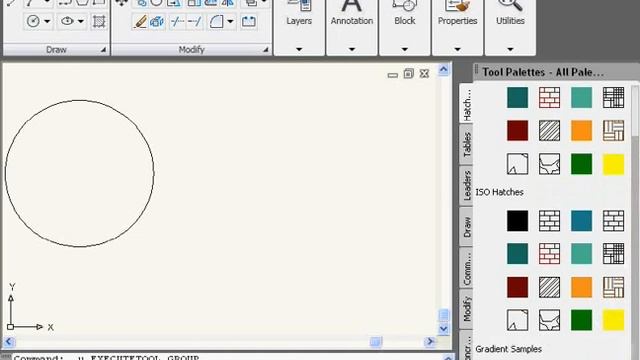Click the Tool Palettes title bar
Viewport: 640px width, 360px height.
point(557,72)
